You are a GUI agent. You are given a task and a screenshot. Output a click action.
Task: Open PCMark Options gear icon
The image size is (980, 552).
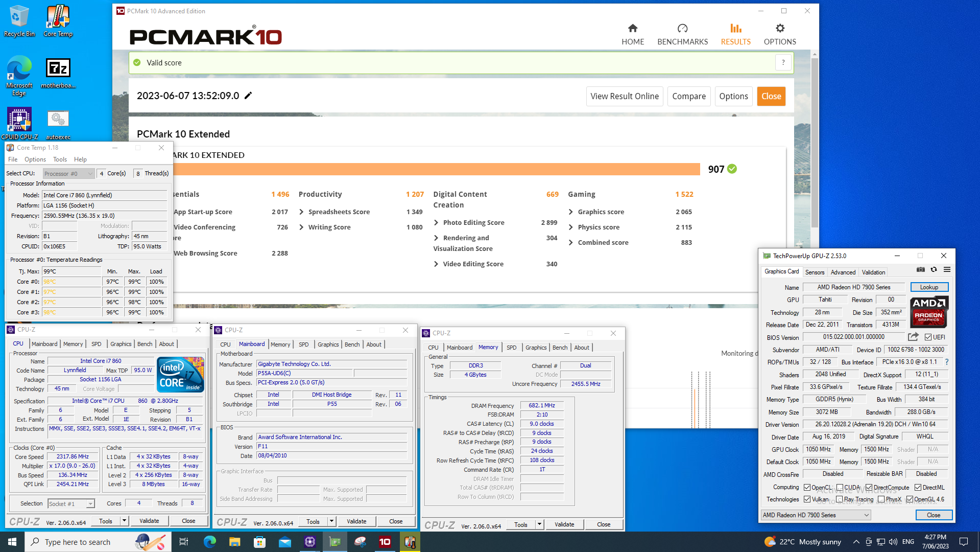[x=780, y=28]
